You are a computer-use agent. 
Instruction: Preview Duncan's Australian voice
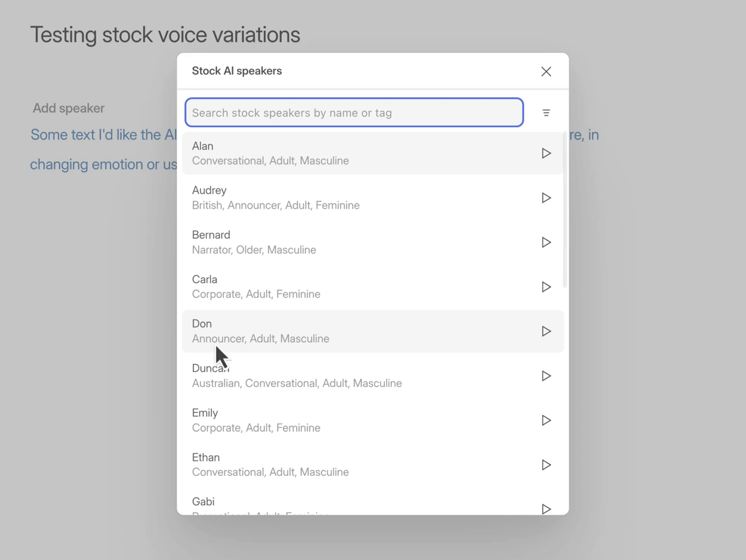(546, 376)
